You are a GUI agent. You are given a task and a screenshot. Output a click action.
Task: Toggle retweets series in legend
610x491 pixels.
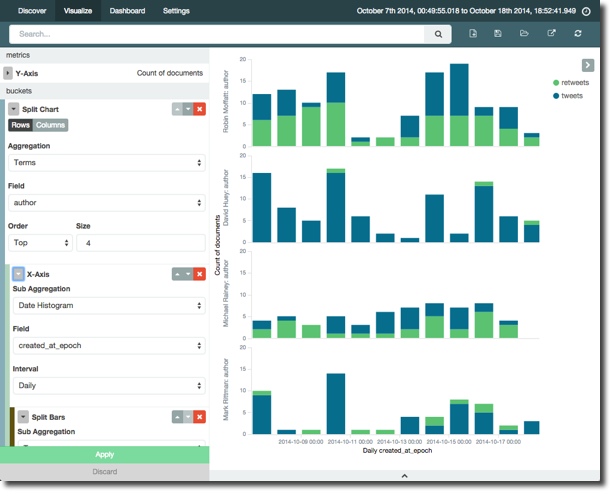tap(574, 83)
